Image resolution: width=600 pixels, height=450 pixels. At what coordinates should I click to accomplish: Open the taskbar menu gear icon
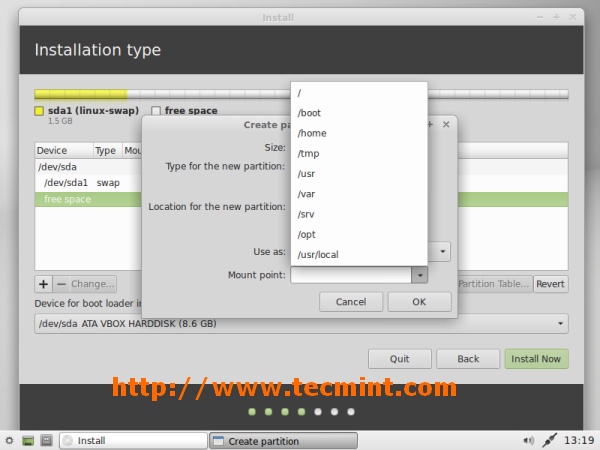pyautogui.click(x=9, y=440)
